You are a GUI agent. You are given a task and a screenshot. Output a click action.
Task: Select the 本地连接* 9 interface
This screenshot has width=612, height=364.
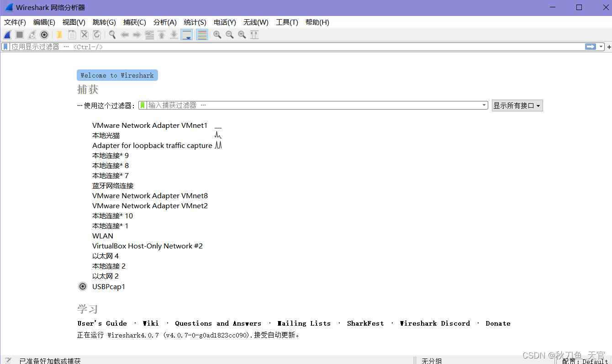coord(111,156)
